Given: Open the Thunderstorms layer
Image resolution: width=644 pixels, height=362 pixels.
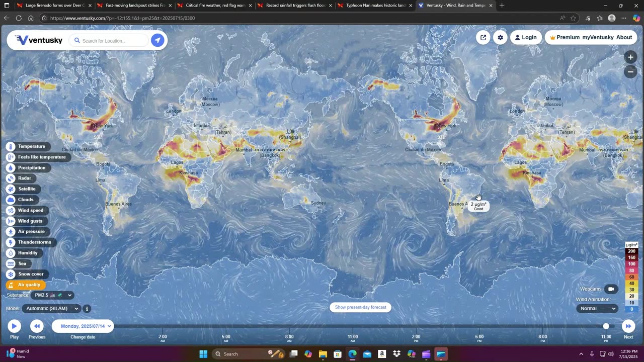Looking at the screenshot, I should (30, 242).
